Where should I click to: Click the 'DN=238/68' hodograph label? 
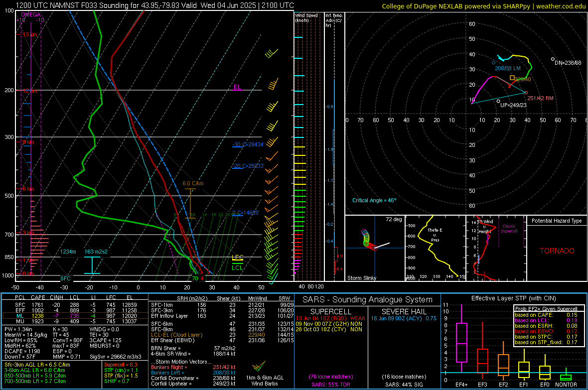(568, 63)
